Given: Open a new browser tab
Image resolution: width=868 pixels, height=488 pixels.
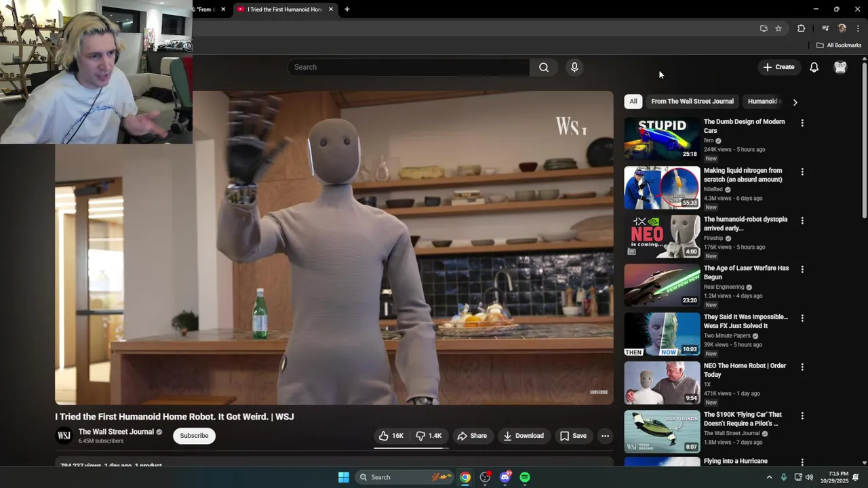Looking at the screenshot, I should pyautogui.click(x=347, y=9).
